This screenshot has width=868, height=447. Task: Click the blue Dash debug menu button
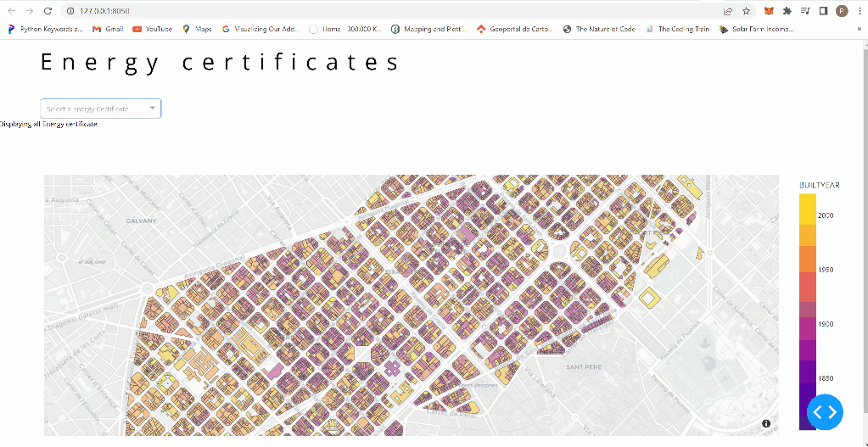(x=824, y=412)
